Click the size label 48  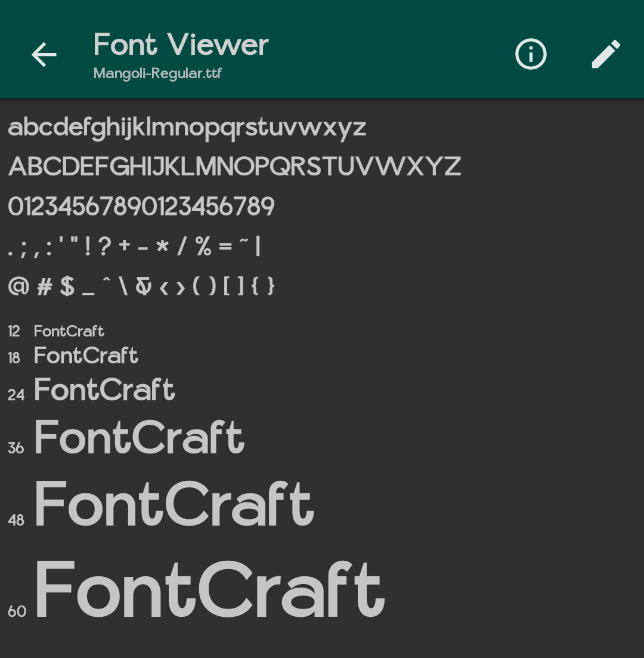tap(16, 520)
